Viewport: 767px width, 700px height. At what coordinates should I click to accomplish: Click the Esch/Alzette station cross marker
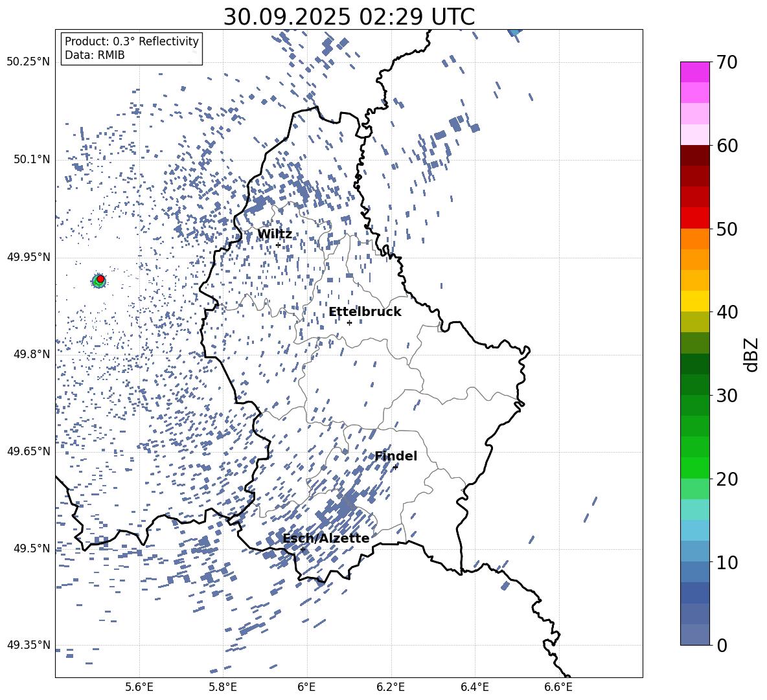[x=303, y=549]
